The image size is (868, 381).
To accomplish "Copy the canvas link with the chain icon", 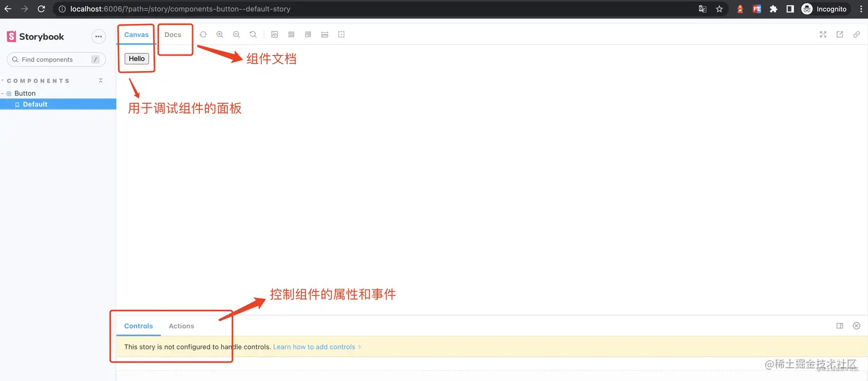I will 856,34.
